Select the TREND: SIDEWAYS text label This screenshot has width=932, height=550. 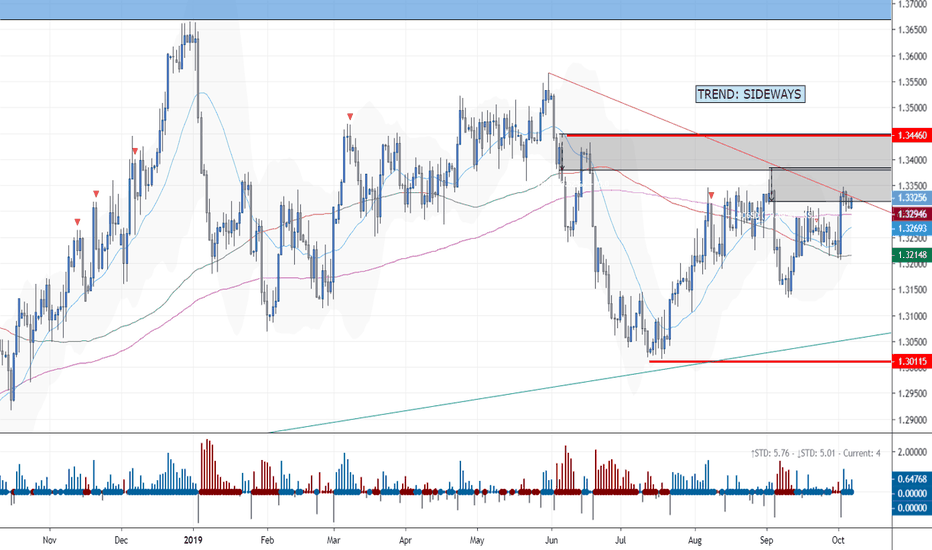[750, 94]
